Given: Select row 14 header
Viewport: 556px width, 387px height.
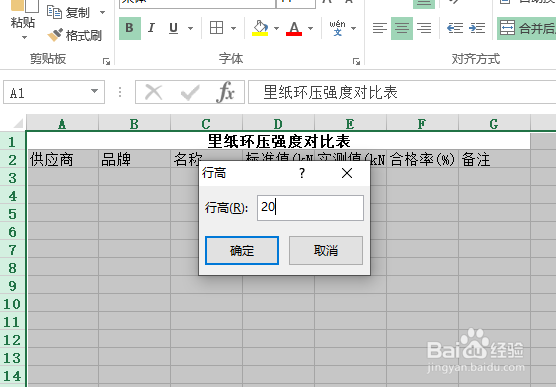Looking at the screenshot, I should click(x=12, y=376).
